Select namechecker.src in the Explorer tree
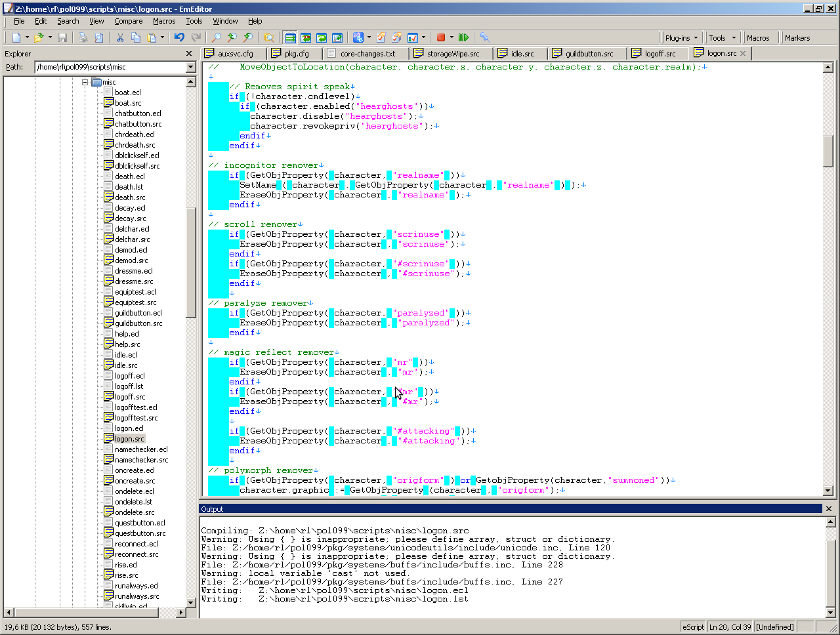This screenshot has height=635, width=840. [x=142, y=460]
